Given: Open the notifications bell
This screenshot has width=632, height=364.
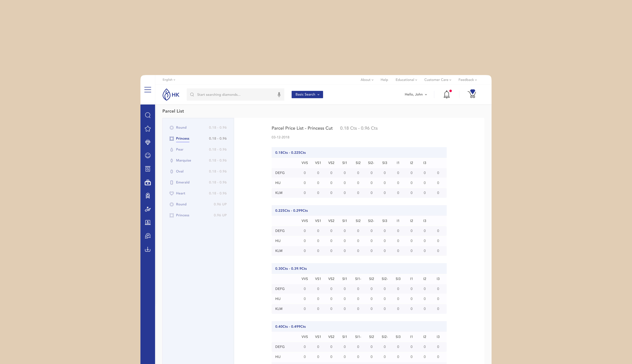Looking at the screenshot, I should 447,95.
